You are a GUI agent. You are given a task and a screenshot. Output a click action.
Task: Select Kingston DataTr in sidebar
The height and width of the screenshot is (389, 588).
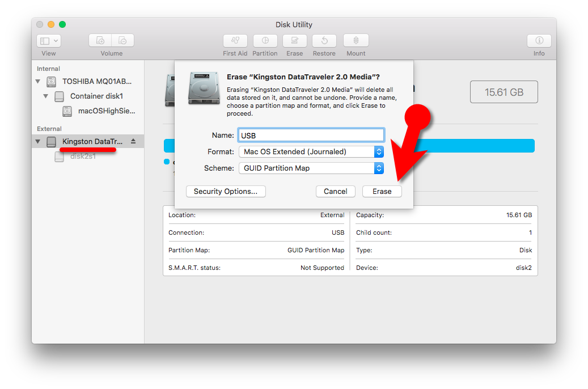[x=92, y=141]
